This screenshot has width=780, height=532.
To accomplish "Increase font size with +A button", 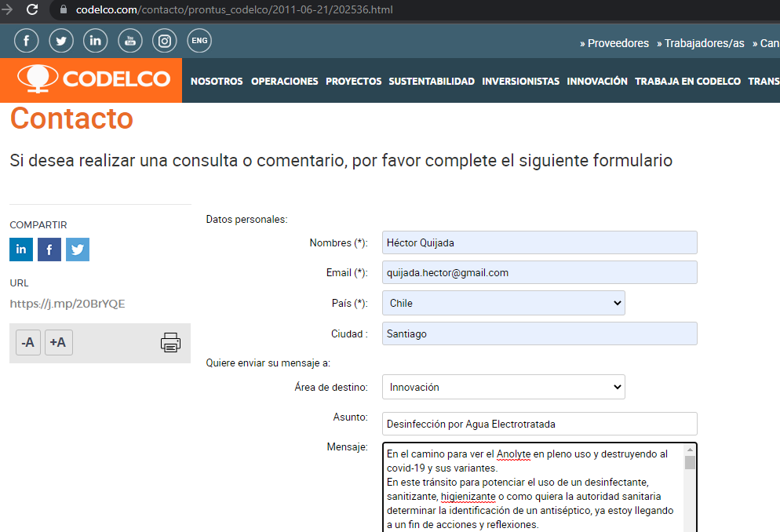I will (58, 343).
